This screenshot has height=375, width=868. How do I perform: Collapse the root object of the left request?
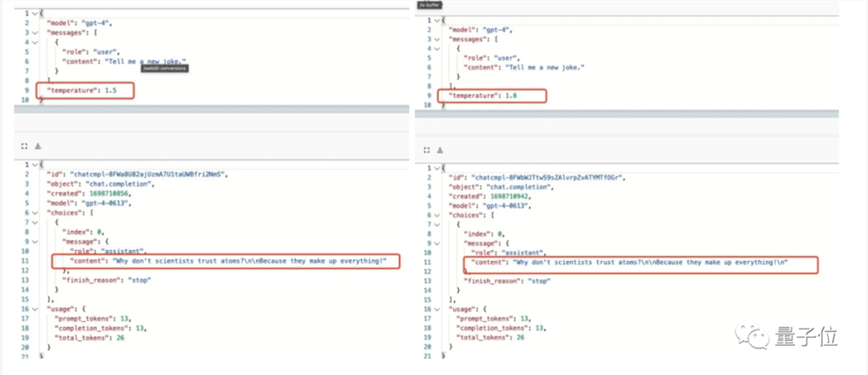33,13
